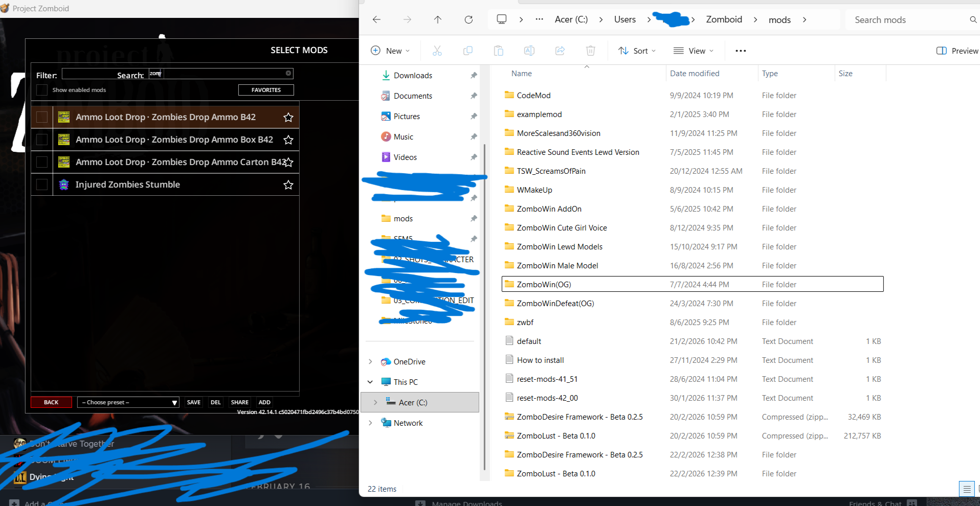Go up one folder level
The image size is (980, 506).
click(x=438, y=19)
